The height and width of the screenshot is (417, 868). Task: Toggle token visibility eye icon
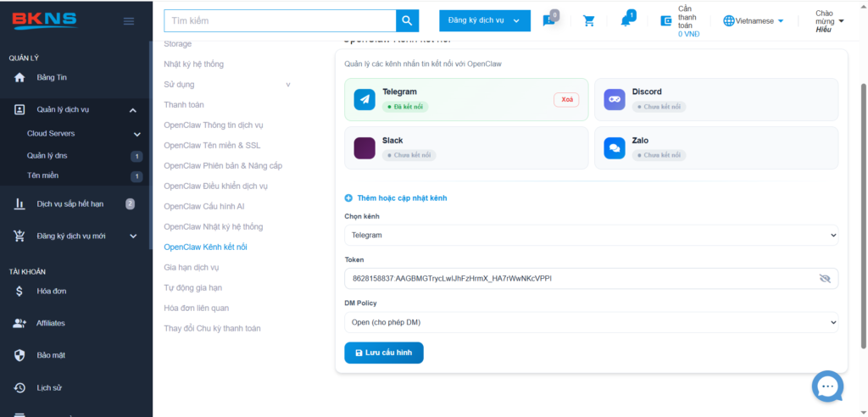click(825, 279)
